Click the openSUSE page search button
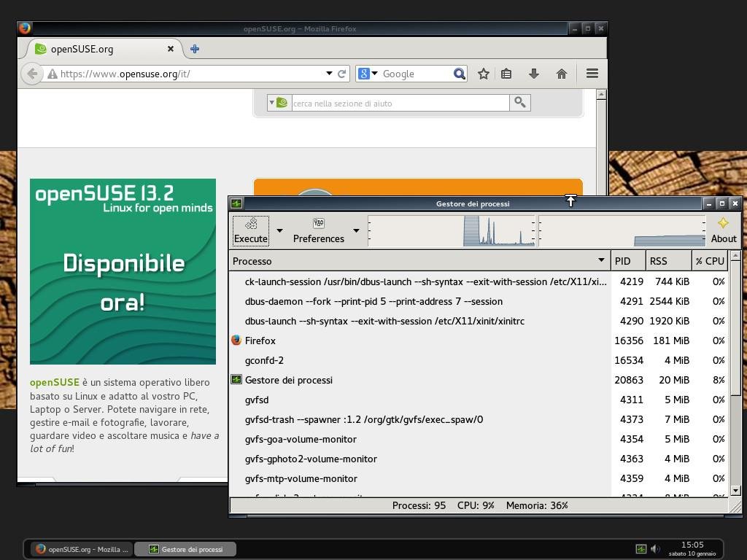The width and height of the screenshot is (747, 560). tap(519, 103)
